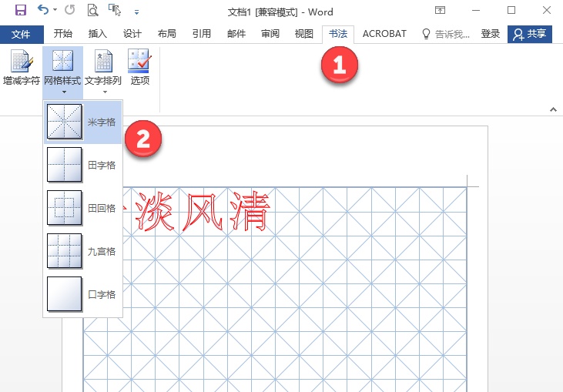Click the 田字格 menu label

click(102, 165)
